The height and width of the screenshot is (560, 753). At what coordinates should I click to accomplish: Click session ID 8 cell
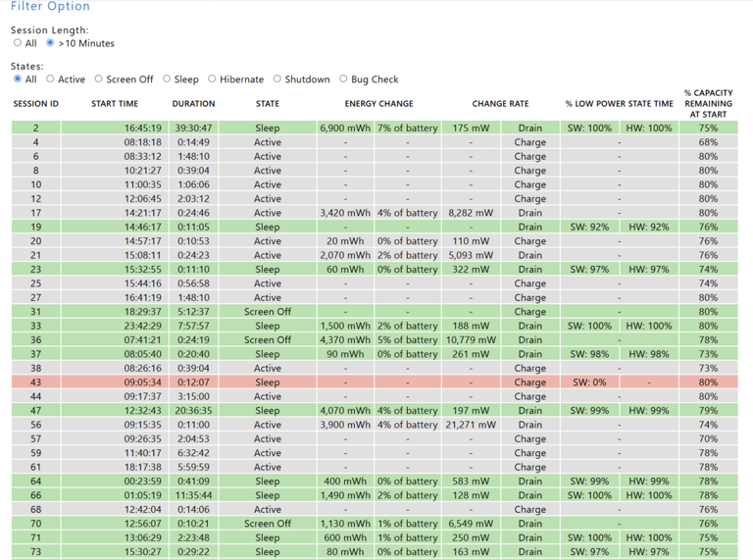tap(36, 171)
